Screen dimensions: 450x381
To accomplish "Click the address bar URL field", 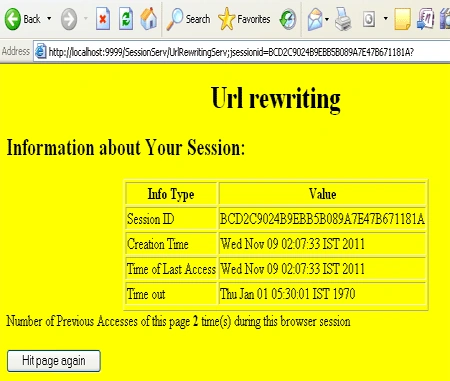I will pos(242,52).
